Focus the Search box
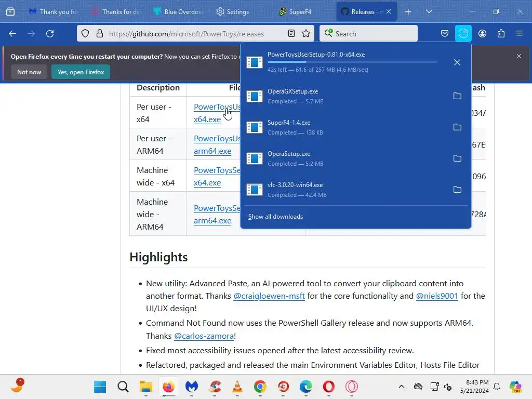Image resolution: width=532 pixels, height=399 pixels. tap(368, 34)
